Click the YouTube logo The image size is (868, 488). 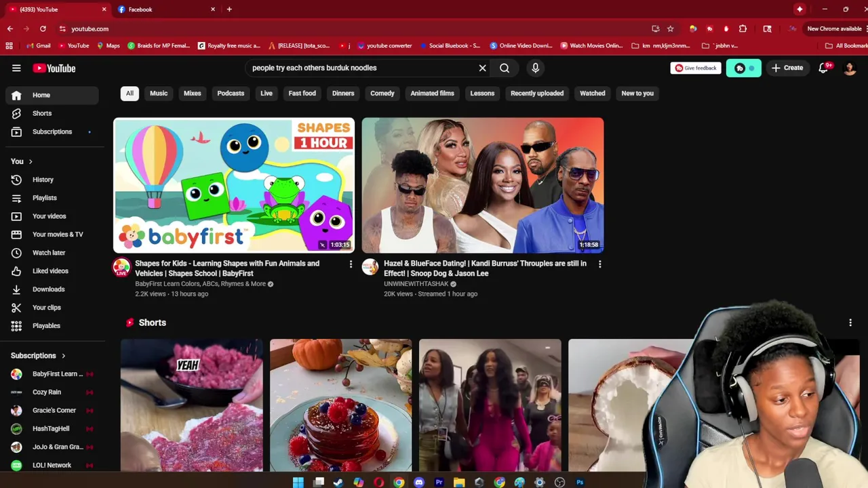click(x=54, y=68)
